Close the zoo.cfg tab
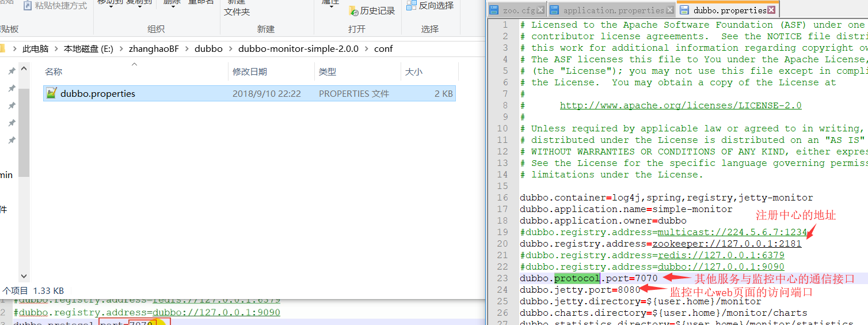This screenshot has height=325, width=868. (540, 10)
